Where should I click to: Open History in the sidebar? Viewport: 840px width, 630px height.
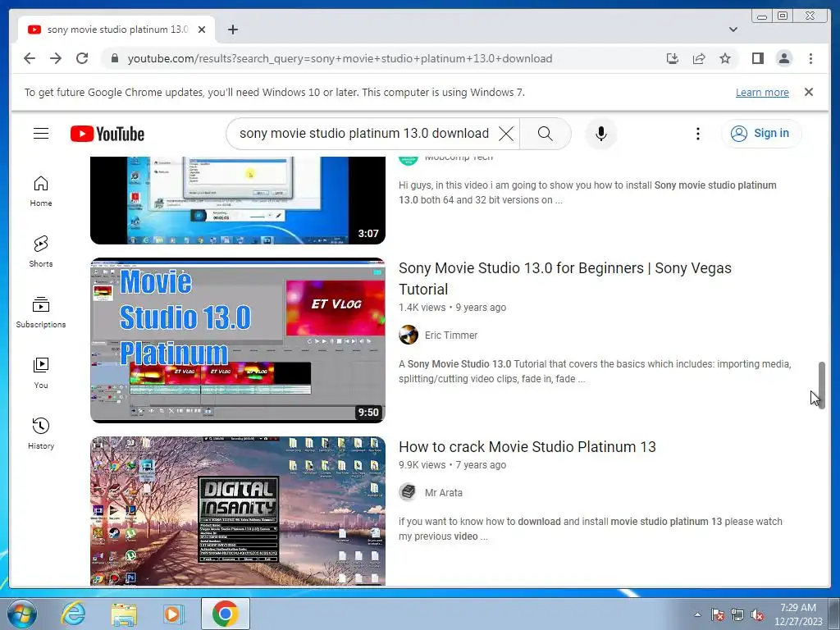41,433
